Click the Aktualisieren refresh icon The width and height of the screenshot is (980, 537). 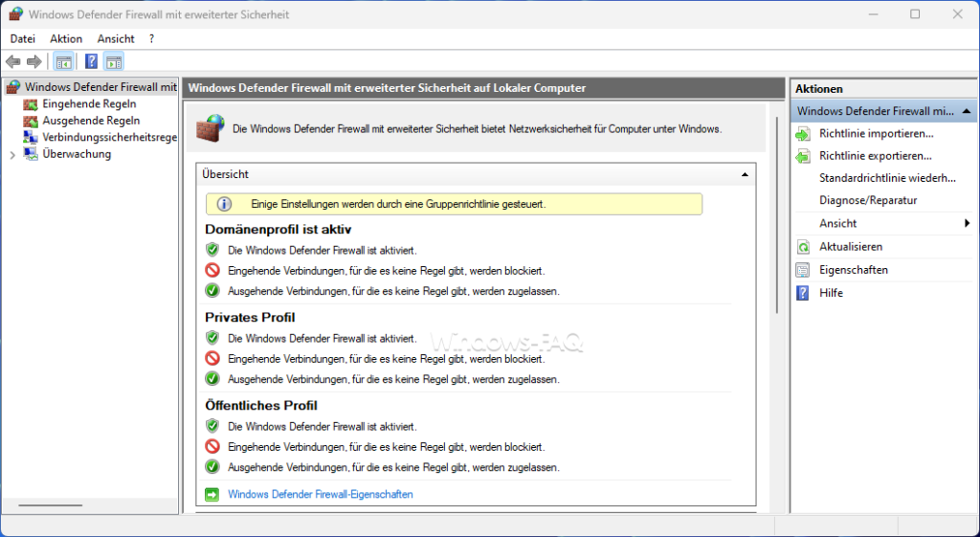803,247
